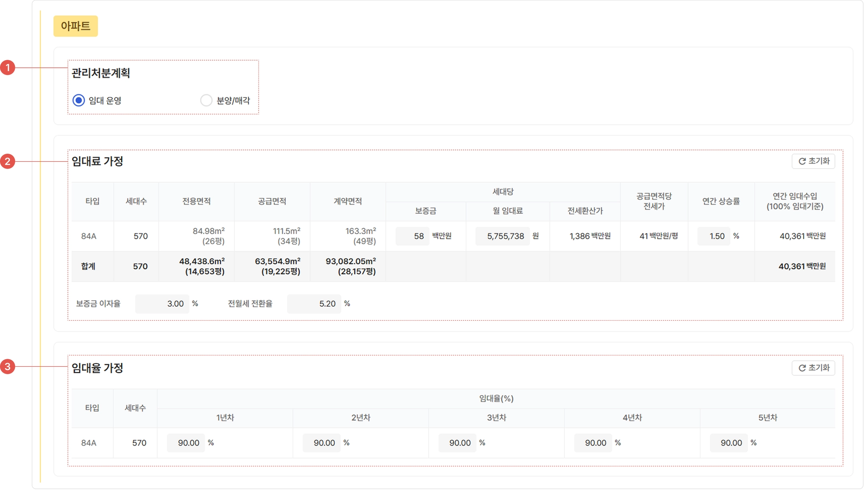This screenshot has width=868, height=490.
Task: Click the 2년차 임대율 input field
Action: [322, 443]
